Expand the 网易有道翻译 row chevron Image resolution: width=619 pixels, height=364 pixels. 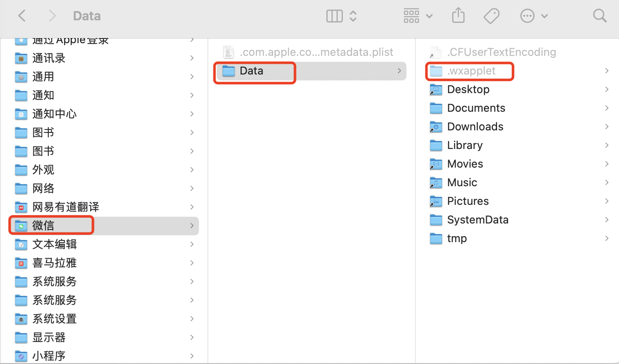(x=192, y=207)
